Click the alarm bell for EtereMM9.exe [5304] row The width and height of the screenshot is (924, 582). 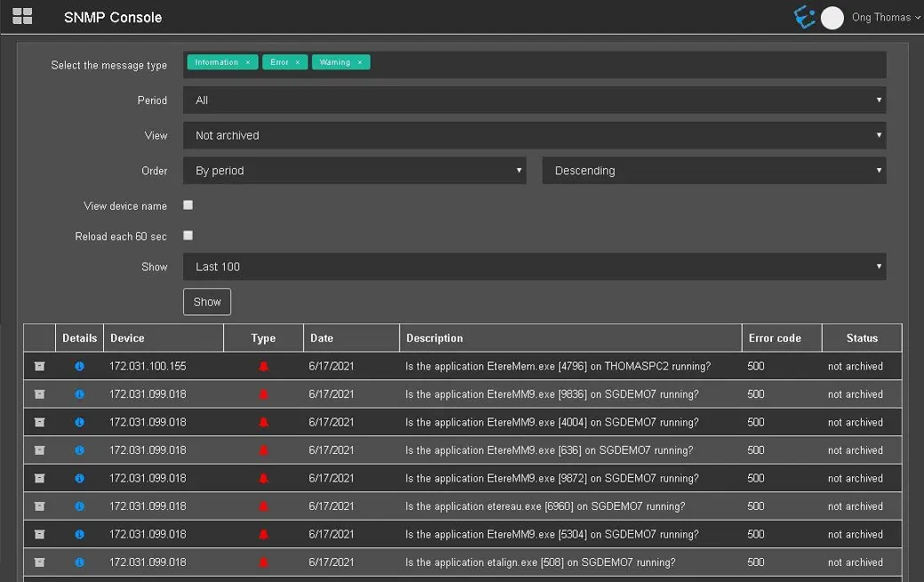(x=263, y=535)
